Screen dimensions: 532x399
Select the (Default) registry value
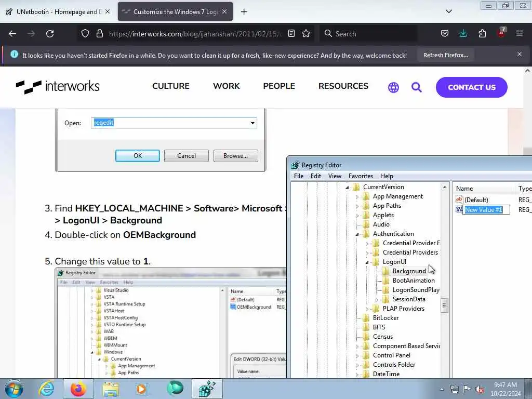point(476,200)
